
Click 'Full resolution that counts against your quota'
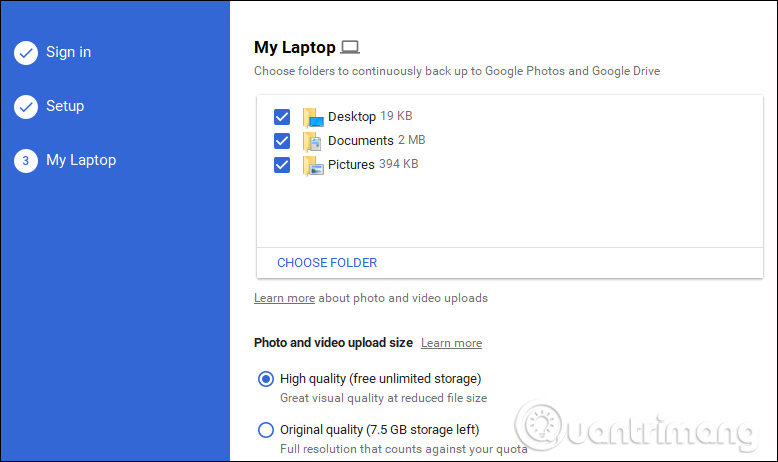coord(404,449)
